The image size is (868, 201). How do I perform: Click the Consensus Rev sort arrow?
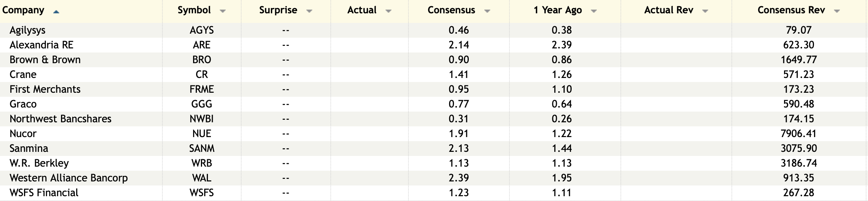(837, 11)
